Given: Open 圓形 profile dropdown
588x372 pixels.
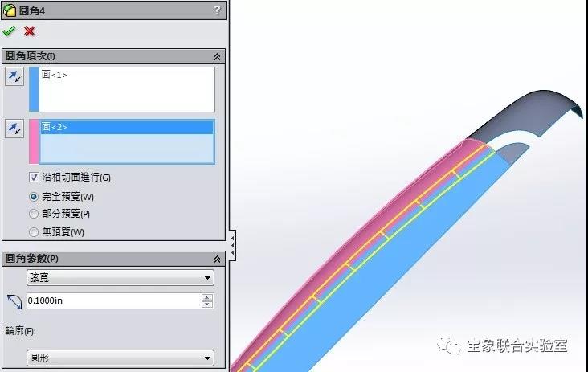Looking at the screenshot, I should pos(120,358).
